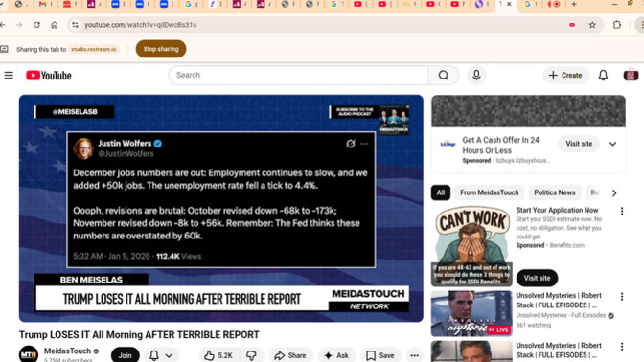The height and width of the screenshot is (362, 644).
Task: Expand notification options chevron beside bell
Action: pos(169,356)
